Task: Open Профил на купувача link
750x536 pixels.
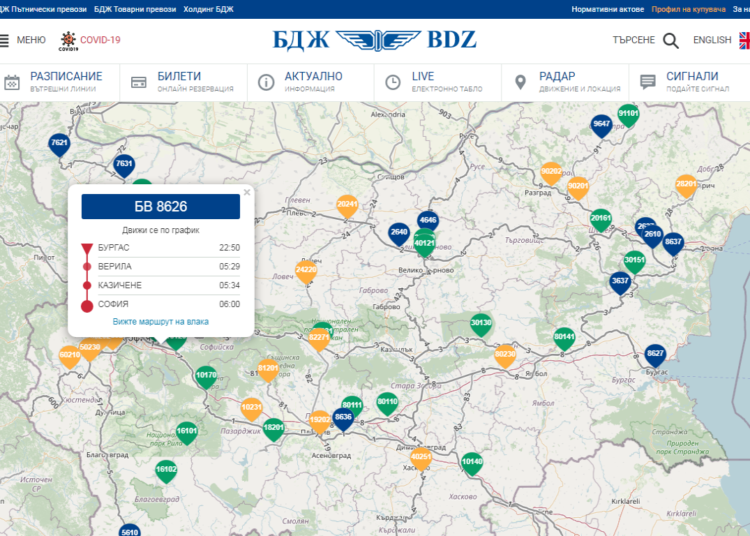Action: (688, 9)
